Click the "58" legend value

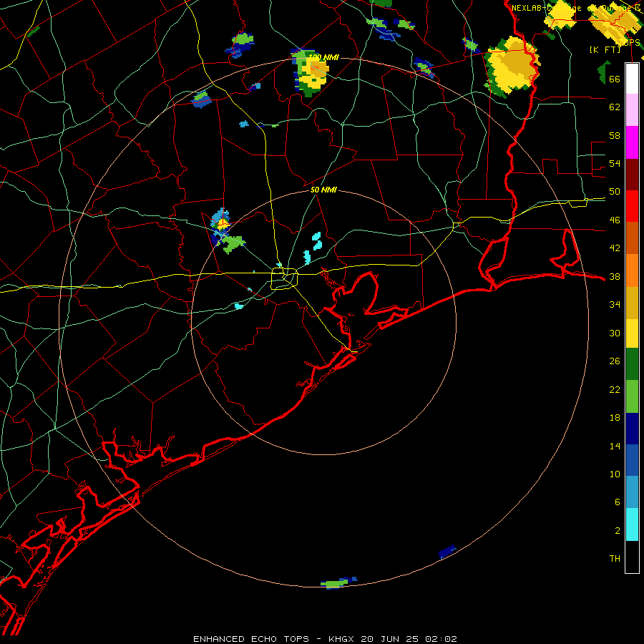615,135
